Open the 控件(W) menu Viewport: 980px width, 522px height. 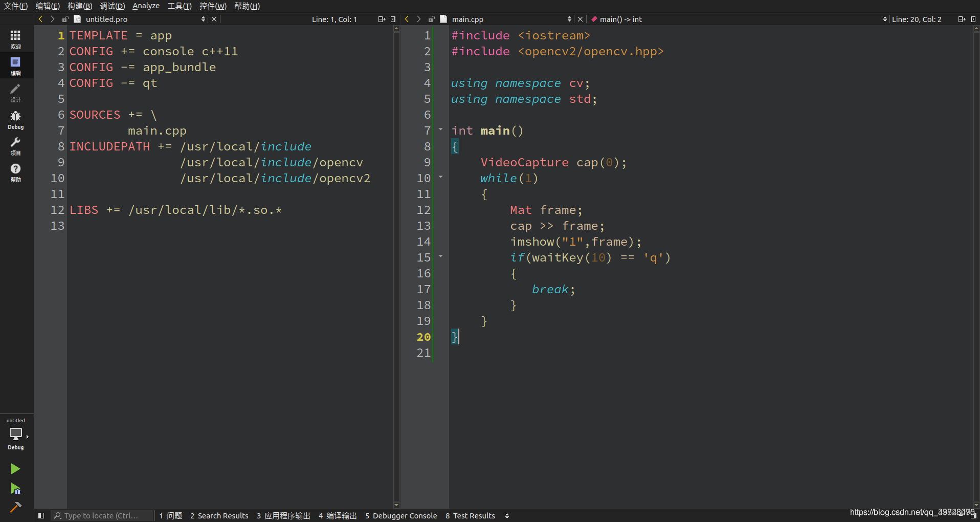213,6
